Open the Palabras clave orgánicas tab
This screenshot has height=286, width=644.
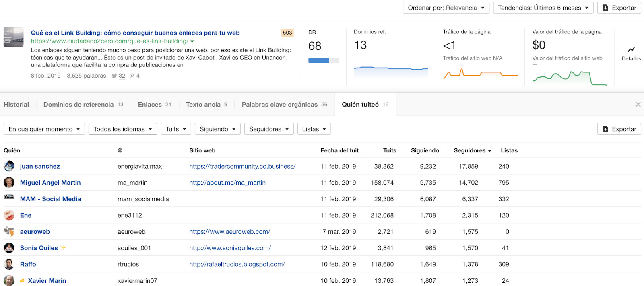[x=280, y=105]
